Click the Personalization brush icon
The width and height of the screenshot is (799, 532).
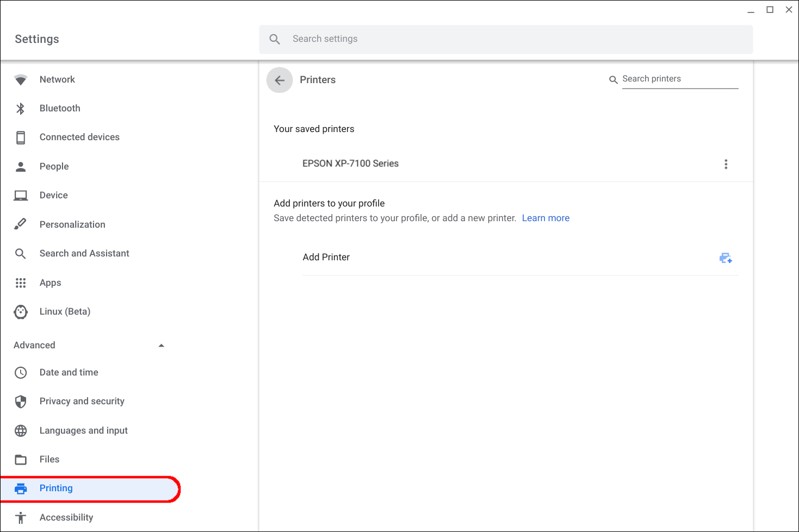[x=20, y=224]
